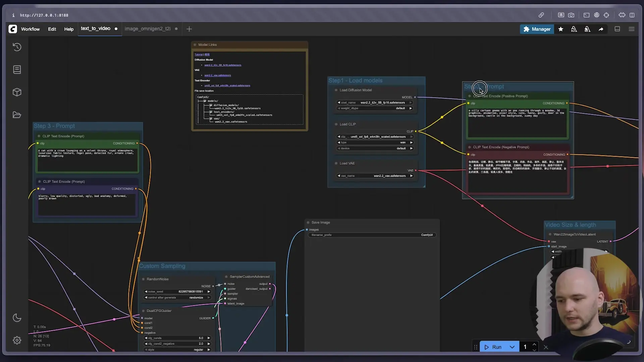Open the Edit menu
644x362 pixels.
(x=52, y=29)
